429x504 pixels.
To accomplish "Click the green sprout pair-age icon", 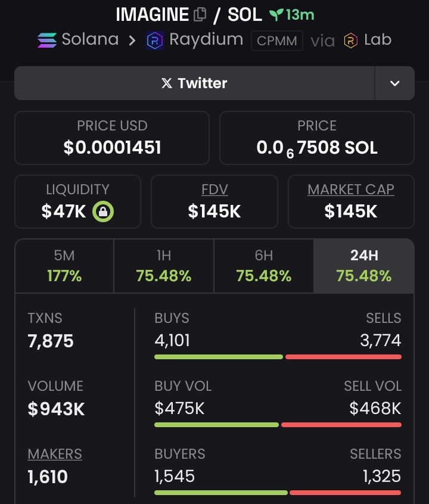I will click(x=276, y=15).
